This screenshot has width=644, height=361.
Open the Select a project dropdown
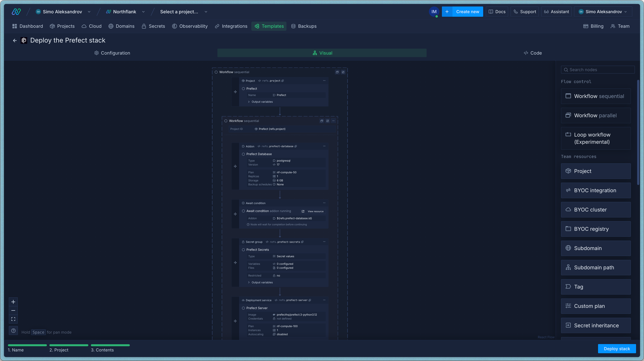(x=184, y=12)
